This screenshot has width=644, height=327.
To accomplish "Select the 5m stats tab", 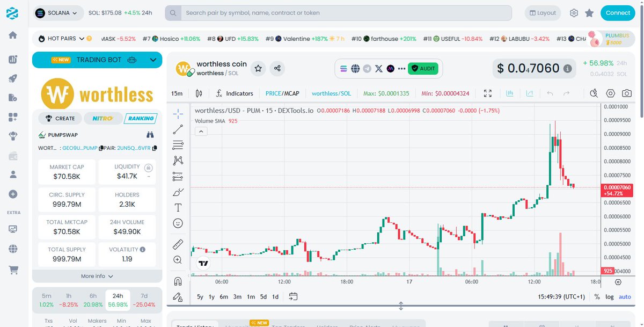I will [47, 300].
